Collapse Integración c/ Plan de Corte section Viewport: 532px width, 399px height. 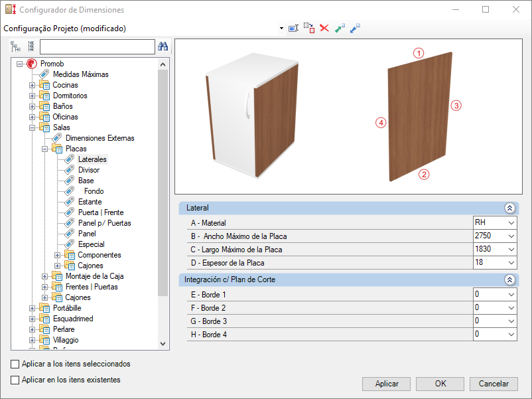(509, 279)
